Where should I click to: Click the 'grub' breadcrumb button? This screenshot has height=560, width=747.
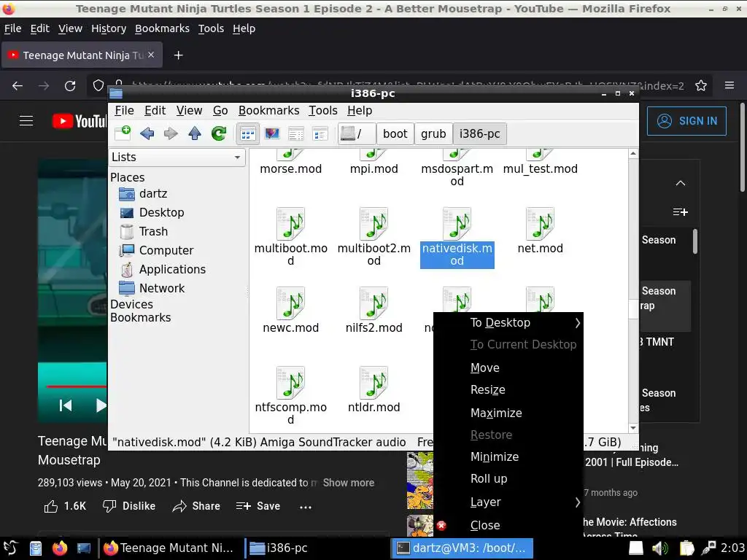(433, 134)
